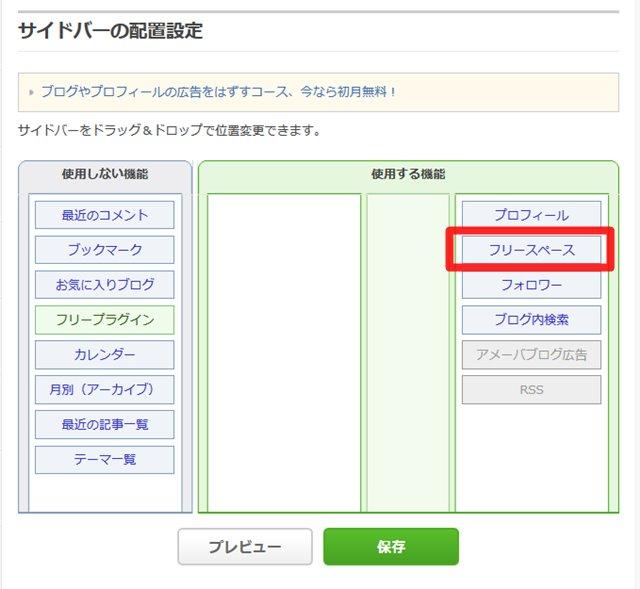The image size is (640, 589).
Task: Select the テーマ一覧 module
Action: pos(104,460)
